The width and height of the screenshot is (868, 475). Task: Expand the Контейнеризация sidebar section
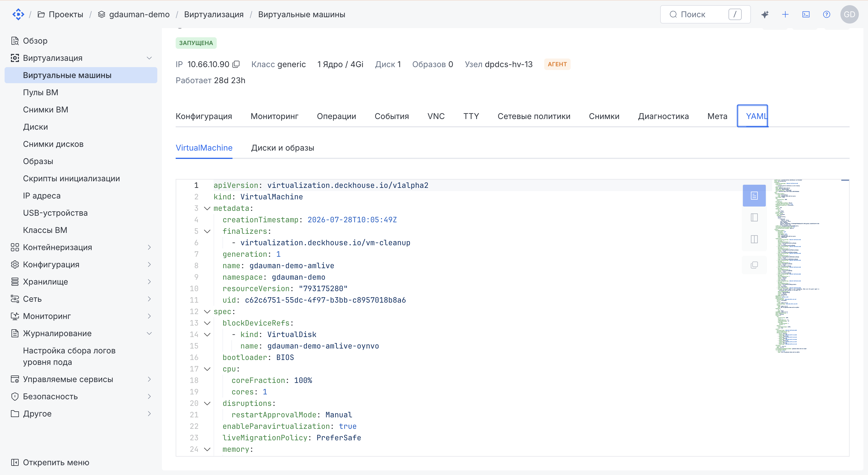pos(149,248)
